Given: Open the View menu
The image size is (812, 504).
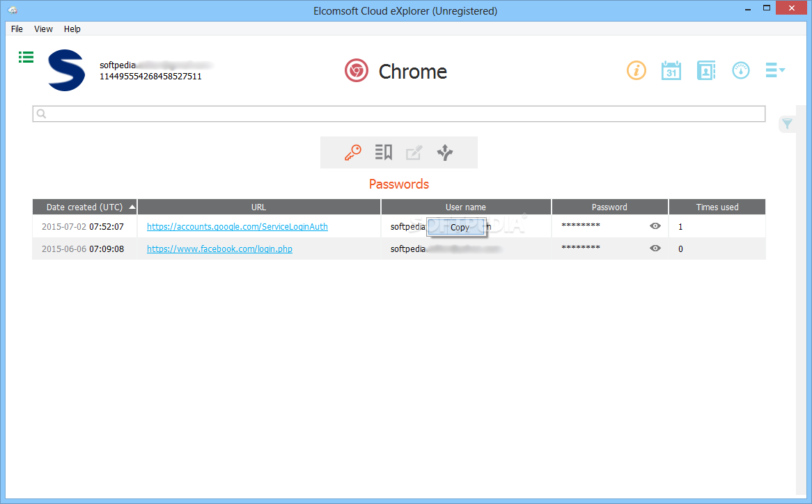Looking at the screenshot, I should (43, 29).
